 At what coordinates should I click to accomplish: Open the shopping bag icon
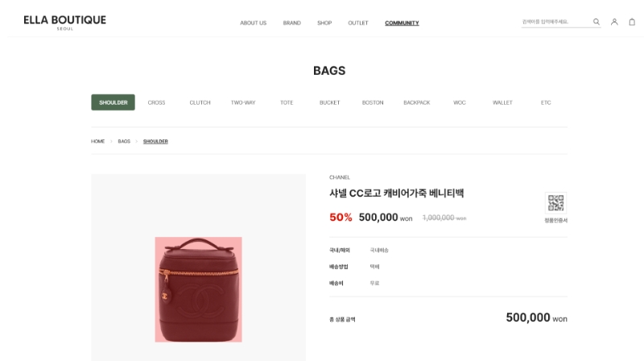pyautogui.click(x=632, y=22)
